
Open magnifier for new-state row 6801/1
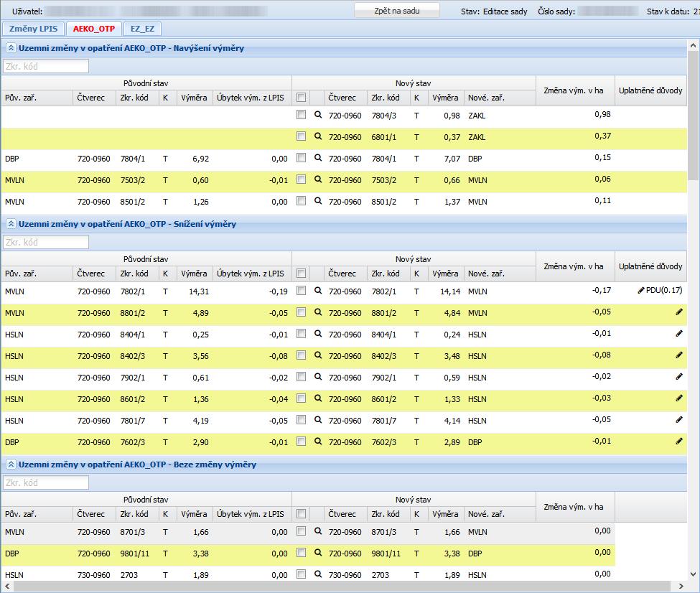(318, 136)
